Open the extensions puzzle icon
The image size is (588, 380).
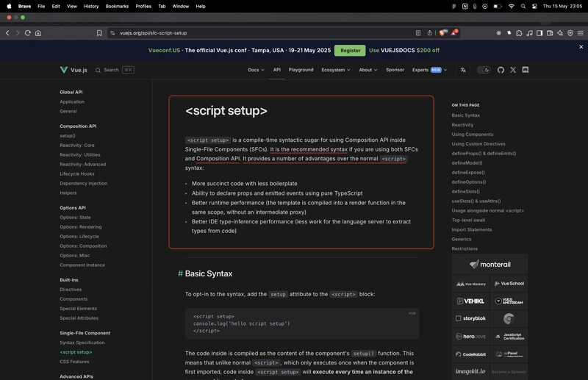[x=519, y=33]
